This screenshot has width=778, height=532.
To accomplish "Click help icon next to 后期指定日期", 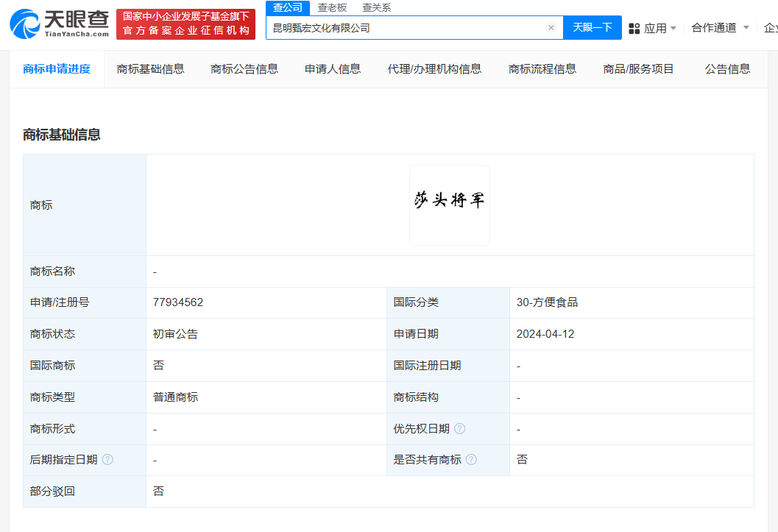I will 107,459.
